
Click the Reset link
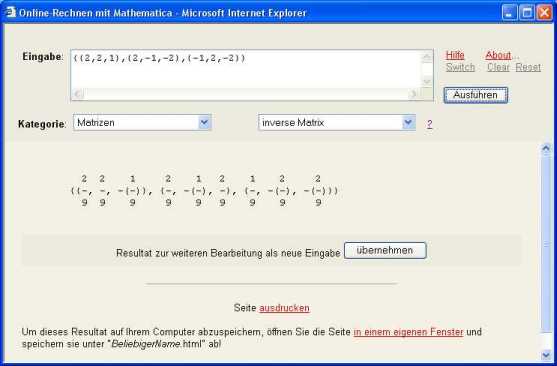[x=528, y=67]
